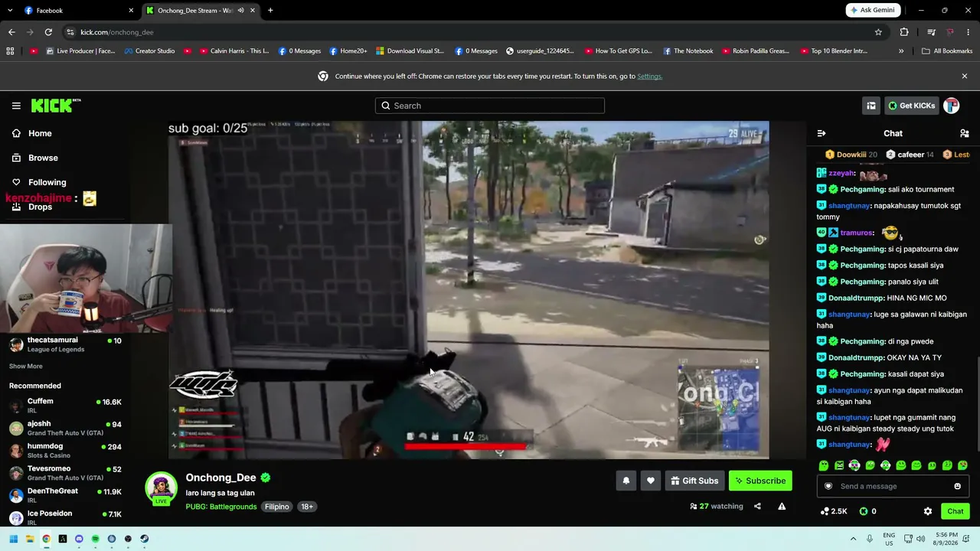Close the Onchong_Dee Stream tab

pyautogui.click(x=254, y=10)
